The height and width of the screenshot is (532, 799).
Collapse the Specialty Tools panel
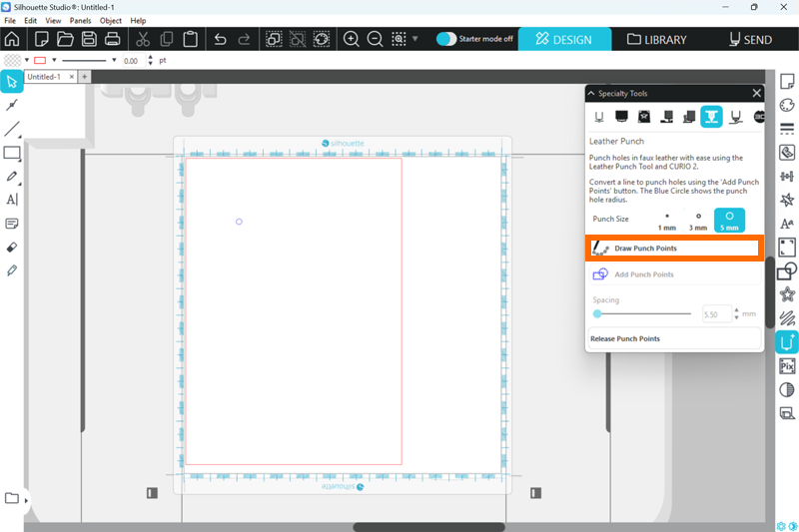591,93
